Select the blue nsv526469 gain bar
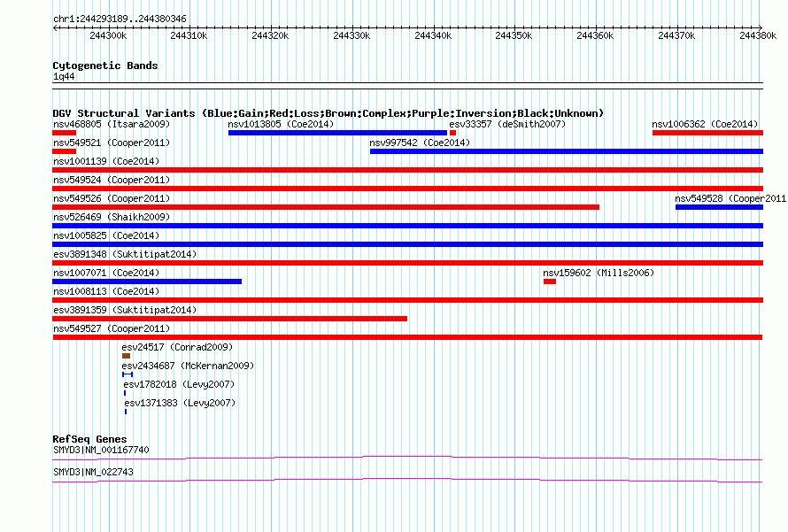Image resolution: width=788 pixels, height=532 pixels. point(407,226)
